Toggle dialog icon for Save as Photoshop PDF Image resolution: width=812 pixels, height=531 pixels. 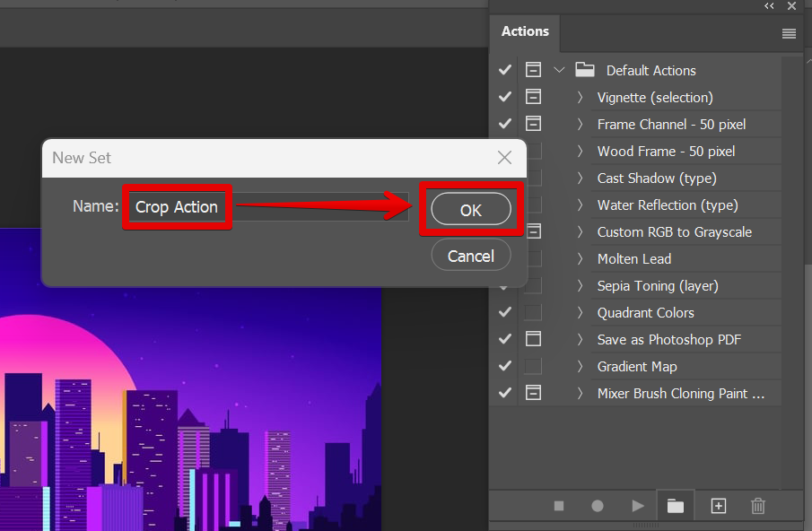pos(533,339)
